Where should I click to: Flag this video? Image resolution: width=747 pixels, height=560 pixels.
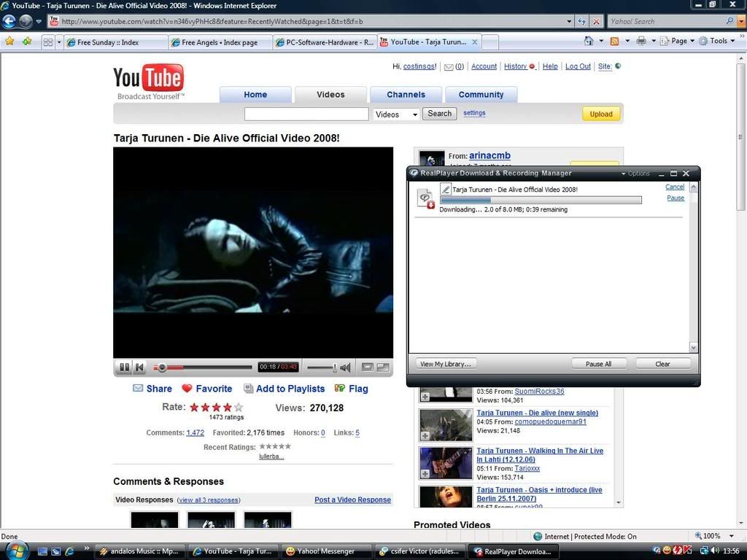tap(340, 389)
